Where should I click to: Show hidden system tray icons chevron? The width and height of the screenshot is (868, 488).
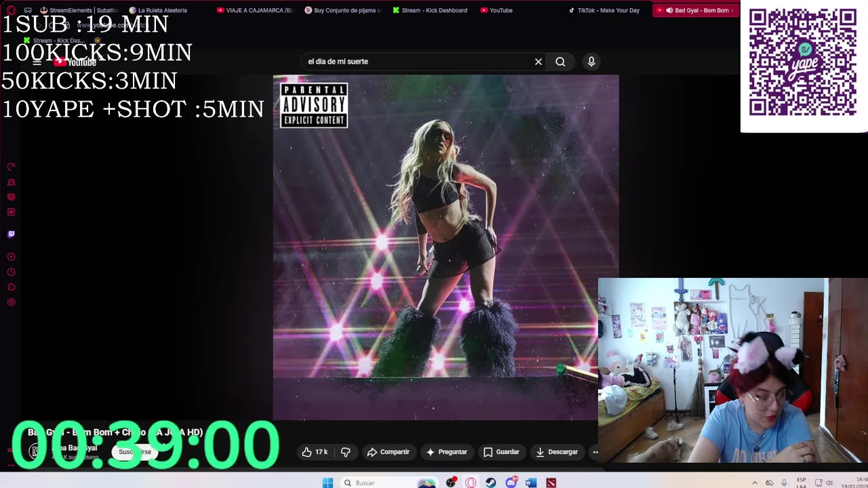click(x=755, y=483)
